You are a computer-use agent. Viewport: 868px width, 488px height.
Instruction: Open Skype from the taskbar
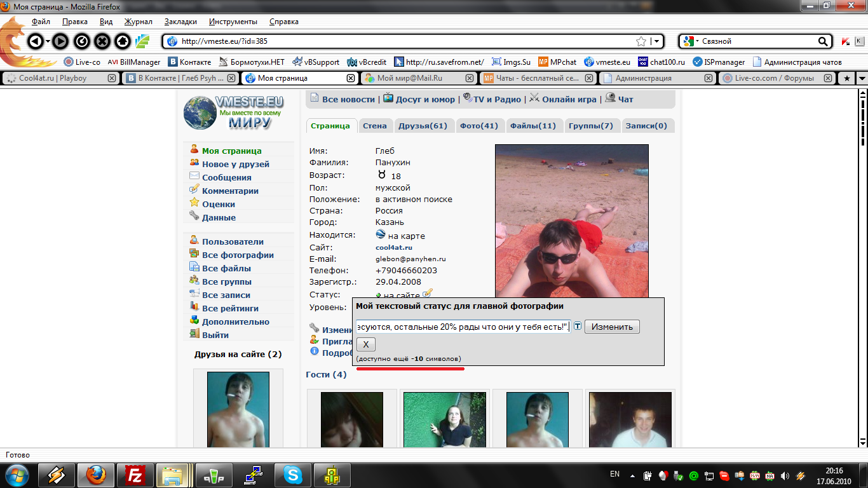click(293, 475)
